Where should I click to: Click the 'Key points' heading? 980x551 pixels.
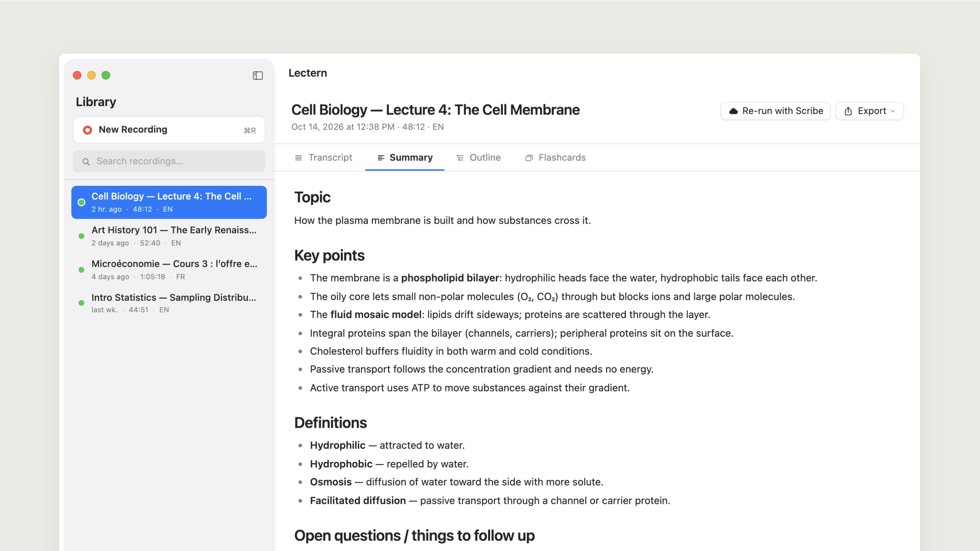(329, 256)
